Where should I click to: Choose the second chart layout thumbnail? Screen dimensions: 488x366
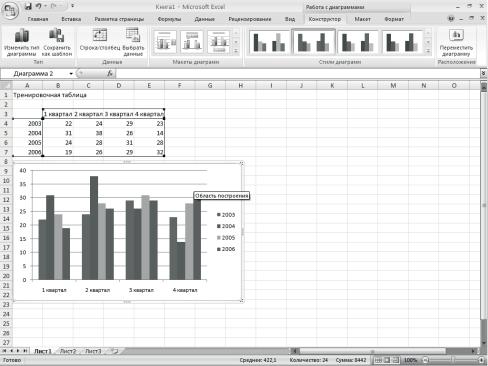(x=192, y=42)
